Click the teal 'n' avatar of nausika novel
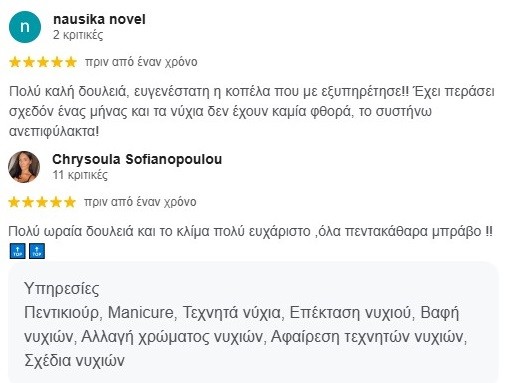Viewport: 515px width, 383px height. (x=25, y=27)
